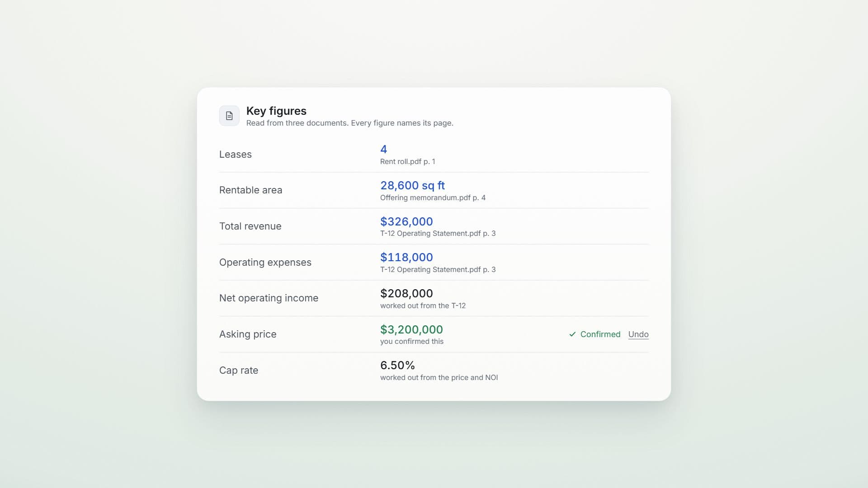Image resolution: width=868 pixels, height=488 pixels.
Task: Select the 6.50% cap rate value
Action: (x=397, y=365)
